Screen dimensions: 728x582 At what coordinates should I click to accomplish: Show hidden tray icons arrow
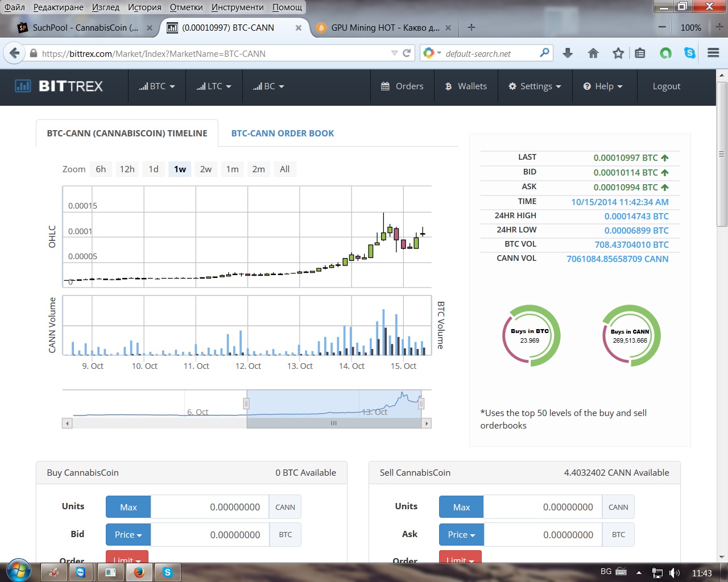pos(639,573)
